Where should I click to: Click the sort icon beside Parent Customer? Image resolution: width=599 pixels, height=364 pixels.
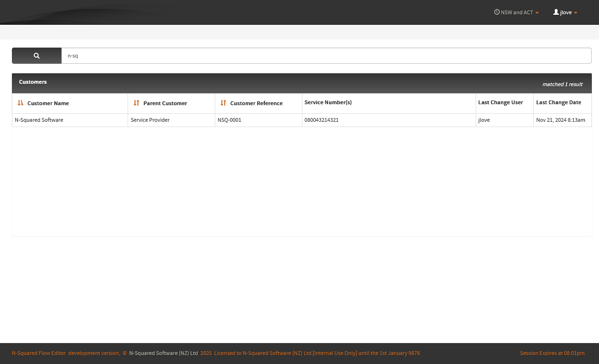[136, 103]
